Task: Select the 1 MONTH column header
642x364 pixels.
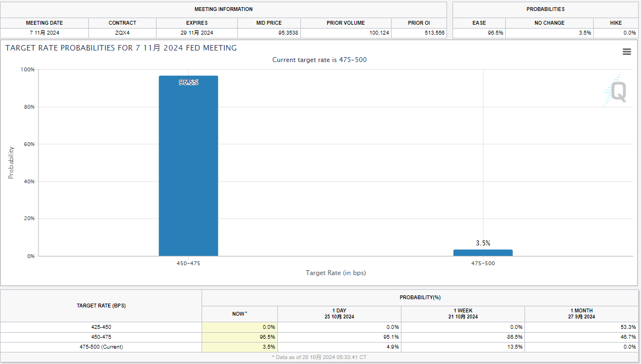Action: click(583, 313)
